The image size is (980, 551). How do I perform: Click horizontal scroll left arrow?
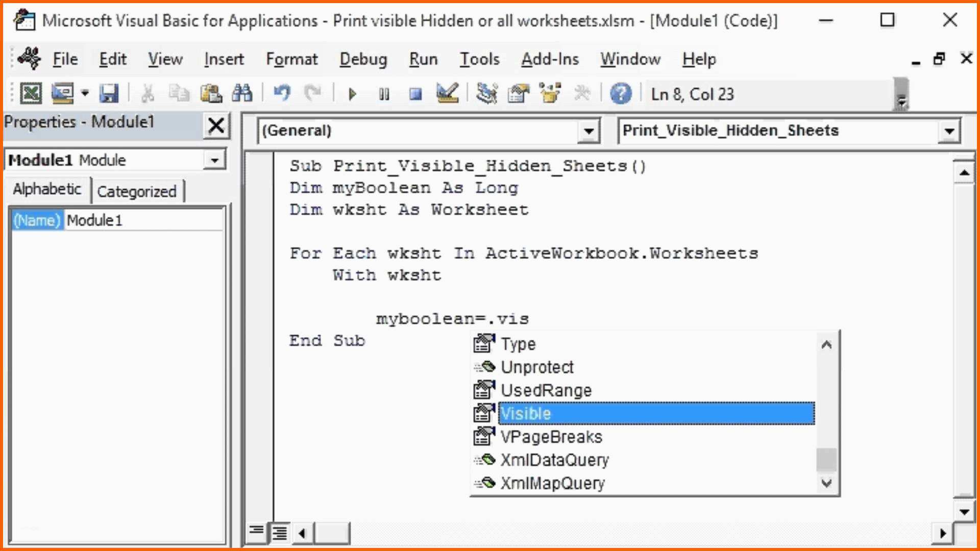pos(302,534)
